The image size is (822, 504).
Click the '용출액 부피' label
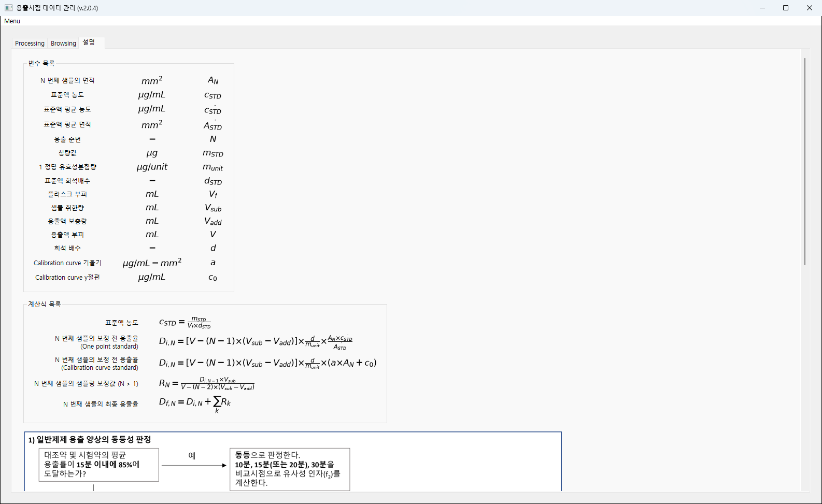pyautogui.click(x=67, y=235)
